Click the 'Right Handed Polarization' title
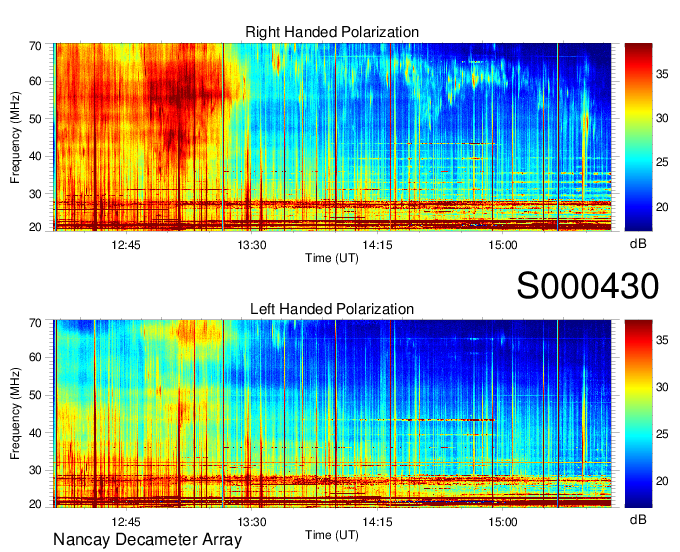Viewport: 680px width, 552px height. coord(332,32)
